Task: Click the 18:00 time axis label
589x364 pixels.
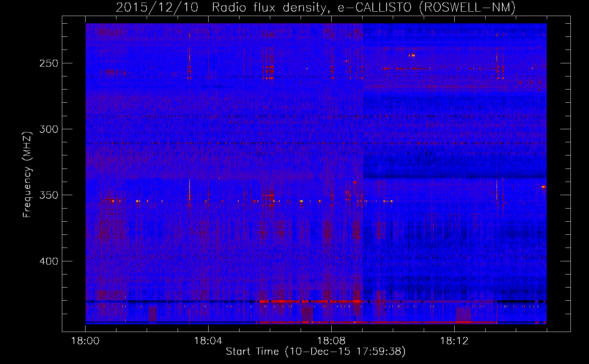Action: point(85,341)
